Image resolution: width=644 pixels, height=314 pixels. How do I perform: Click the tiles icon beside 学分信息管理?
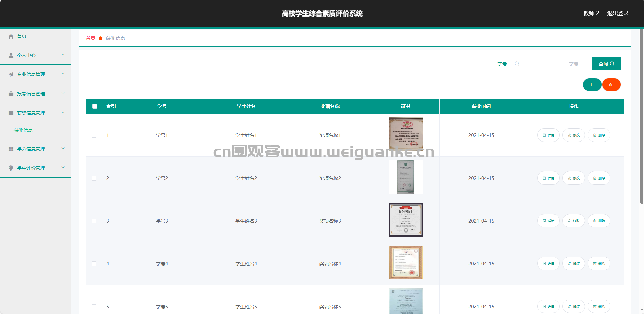(x=11, y=149)
